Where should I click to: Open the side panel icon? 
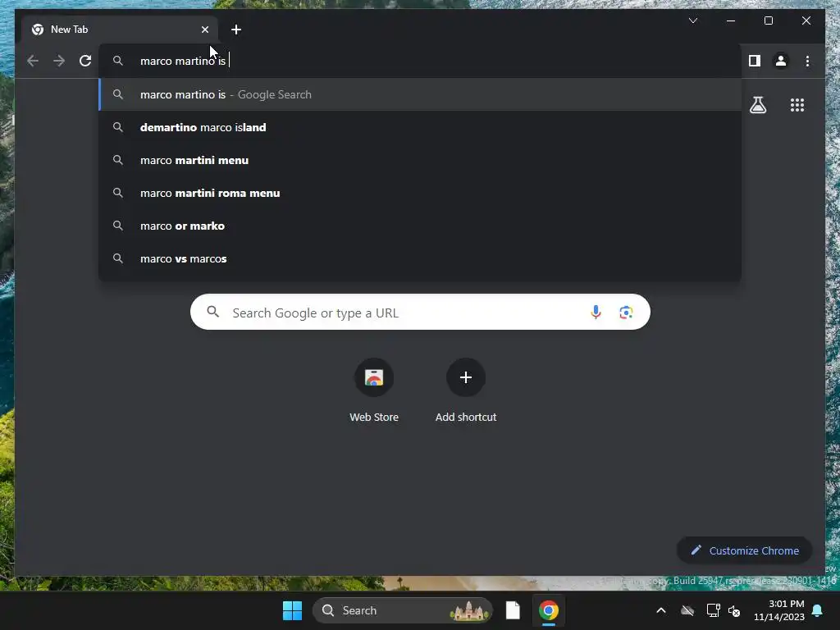pyautogui.click(x=755, y=61)
